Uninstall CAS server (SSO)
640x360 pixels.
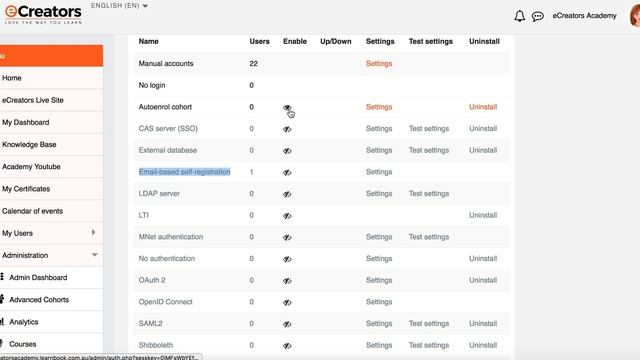[x=483, y=129]
